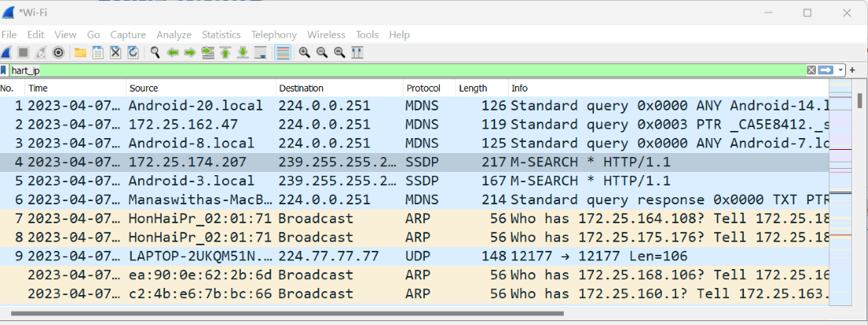Expand the display filter history dropdown
Image resolution: width=868 pixels, height=325 pixels.
click(x=841, y=70)
